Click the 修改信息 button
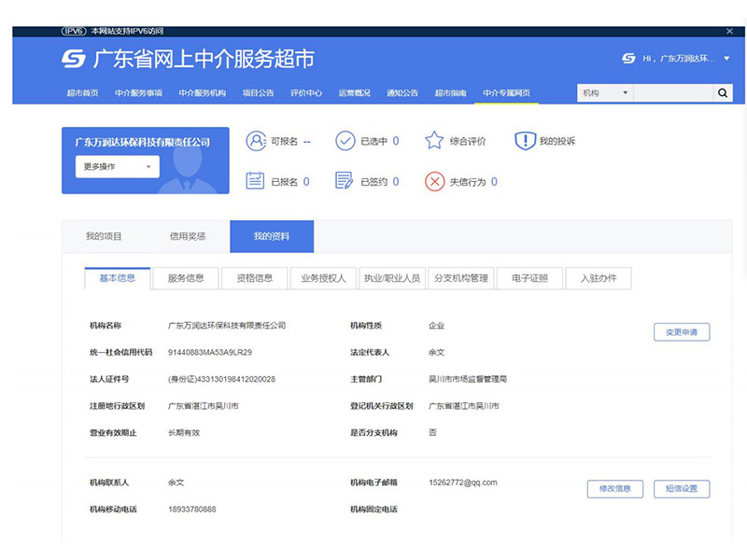Viewport: 747px width, 560px height. [x=614, y=489]
